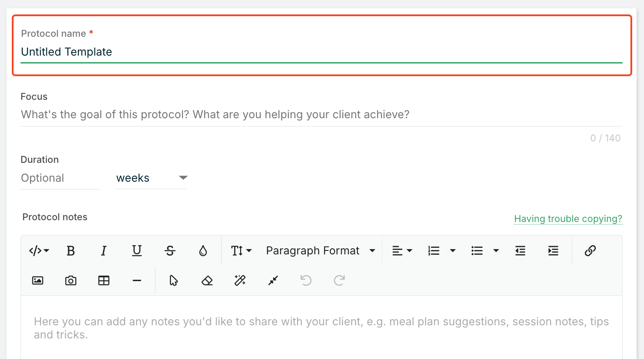
Task: Open the weeks duration unit dropdown
Action: [x=151, y=178]
